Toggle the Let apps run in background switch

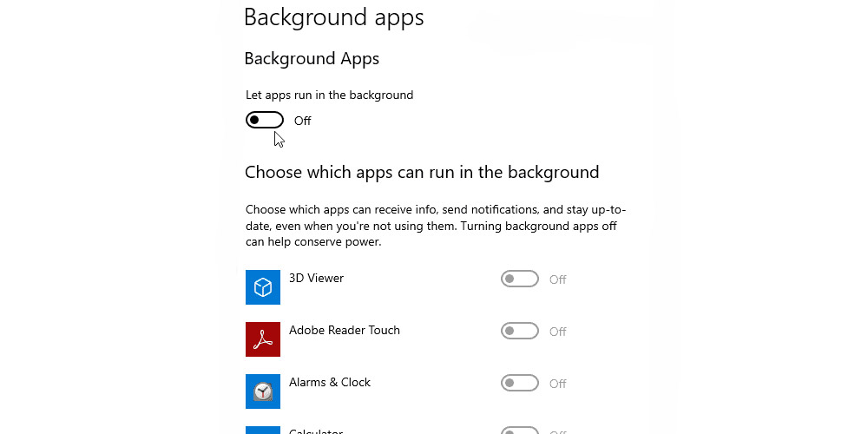pos(265,120)
